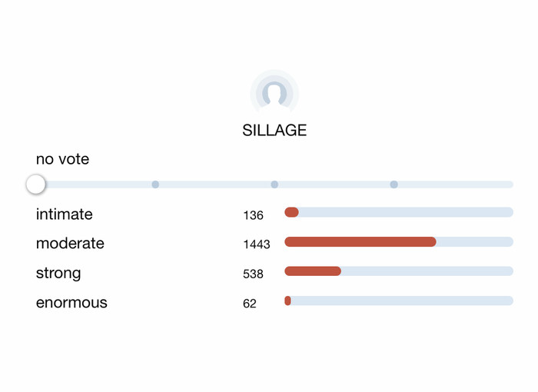Click the red moderate result bar
Viewport: 538px width, 392px height.
360,241
